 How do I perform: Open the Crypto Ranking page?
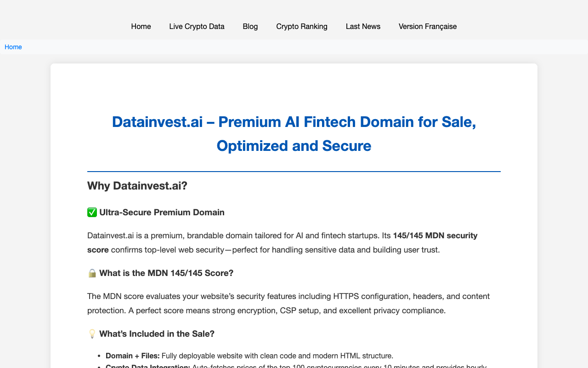pyautogui.click(x=301, y=26)
